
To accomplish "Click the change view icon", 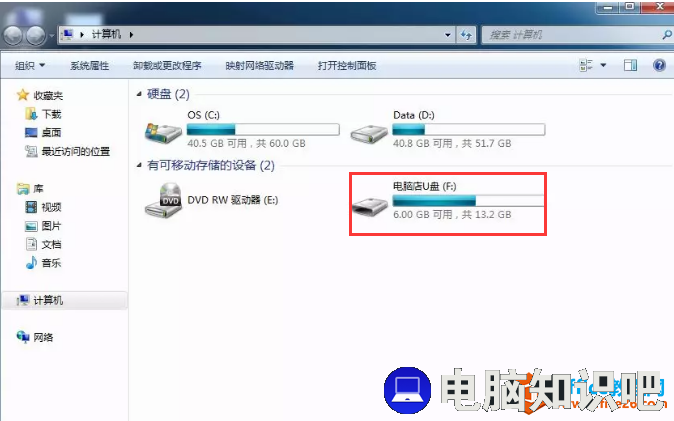I will tap(586, 65).
